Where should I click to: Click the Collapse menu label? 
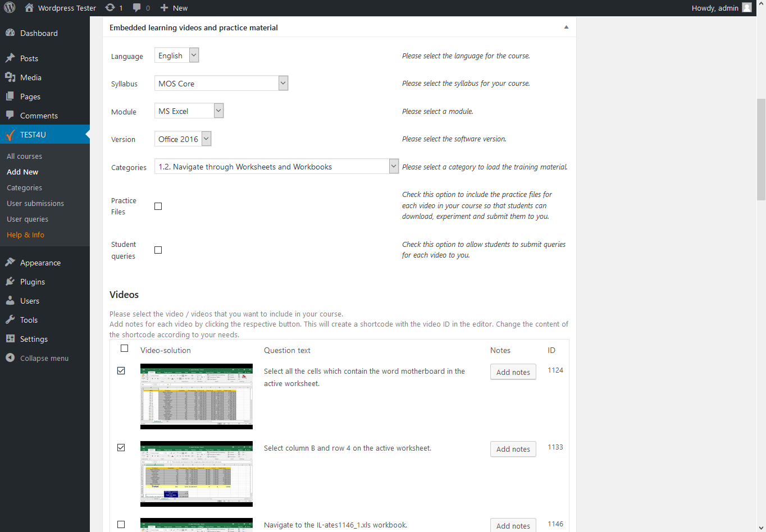click(44, 358)
